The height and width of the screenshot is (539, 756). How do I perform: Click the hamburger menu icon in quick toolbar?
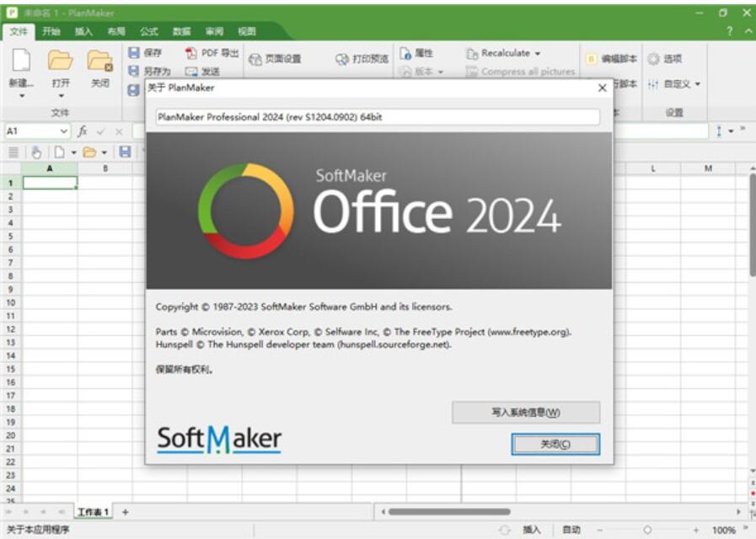point(13,152)
